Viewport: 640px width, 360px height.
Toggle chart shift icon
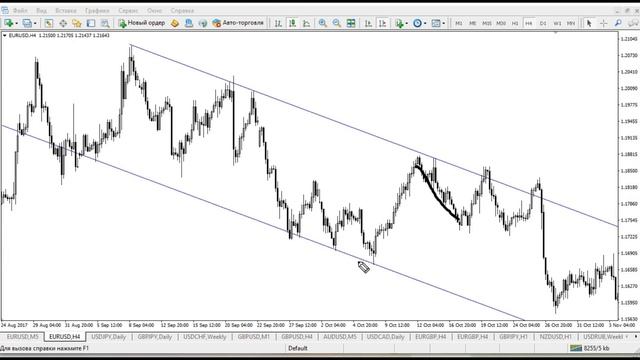[x=382, y=23]
